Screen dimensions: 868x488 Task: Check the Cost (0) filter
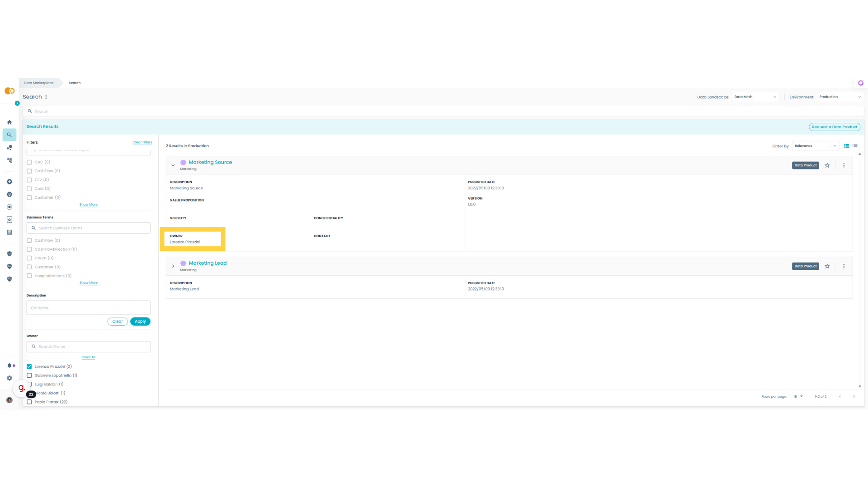coord(29,189)
